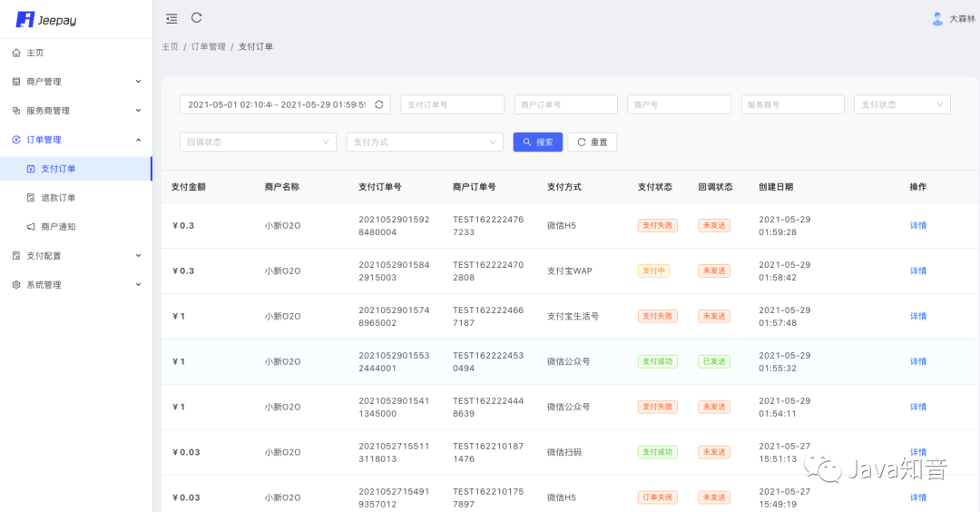Expand the 服务商管理 sidebar menu
Screen dimensions: 980x512
click(x=76, y=111)
